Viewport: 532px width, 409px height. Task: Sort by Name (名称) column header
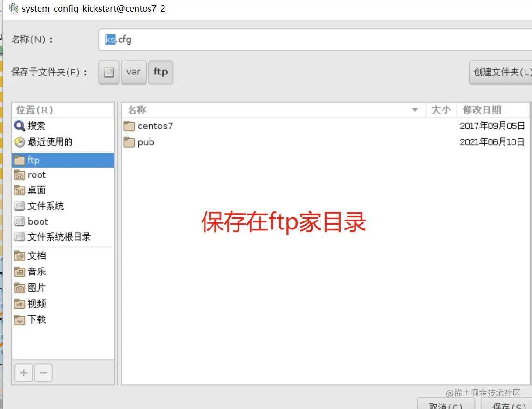click(273, 110)
